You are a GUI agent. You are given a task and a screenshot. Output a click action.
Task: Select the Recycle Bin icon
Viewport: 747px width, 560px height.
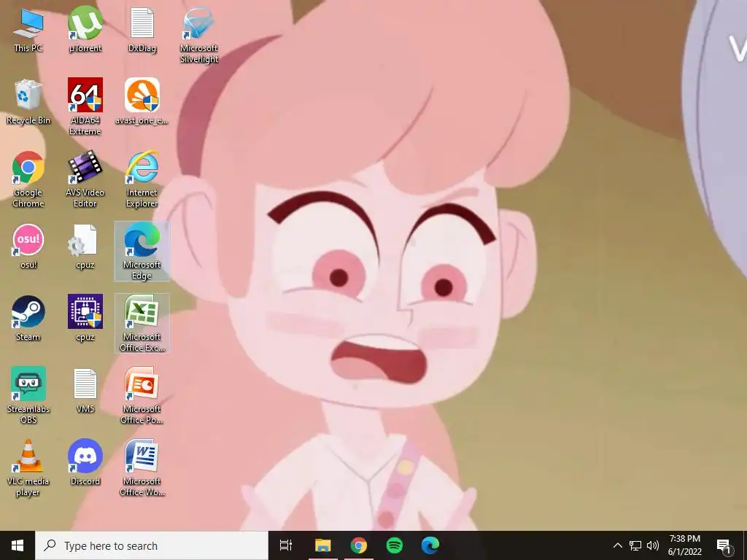click(x=28, y=103)
